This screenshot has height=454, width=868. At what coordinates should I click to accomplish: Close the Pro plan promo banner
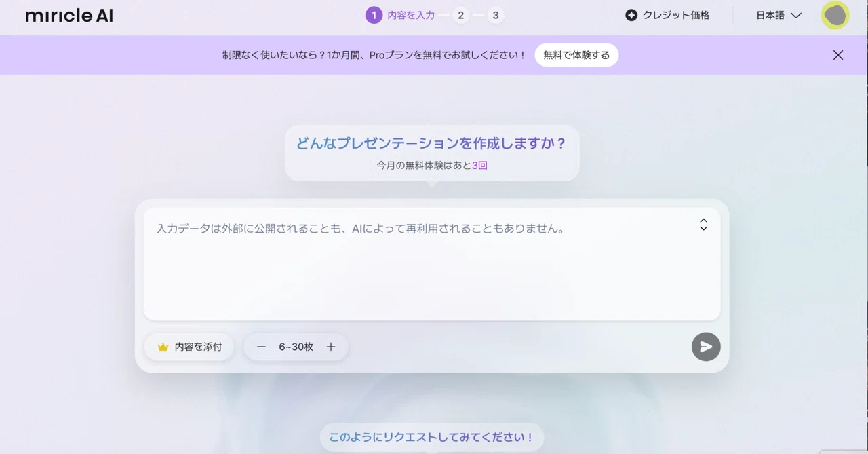pos(838,55)
